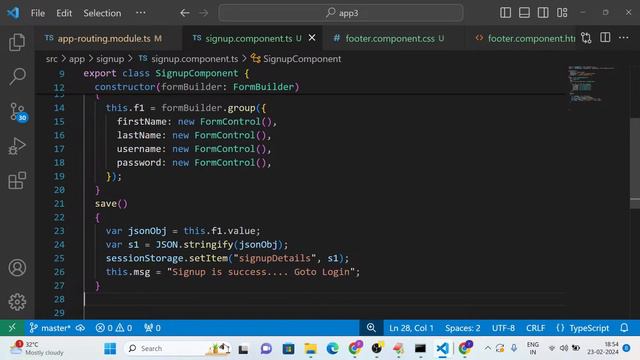Click the master* branch indicator

click(50, 328)
